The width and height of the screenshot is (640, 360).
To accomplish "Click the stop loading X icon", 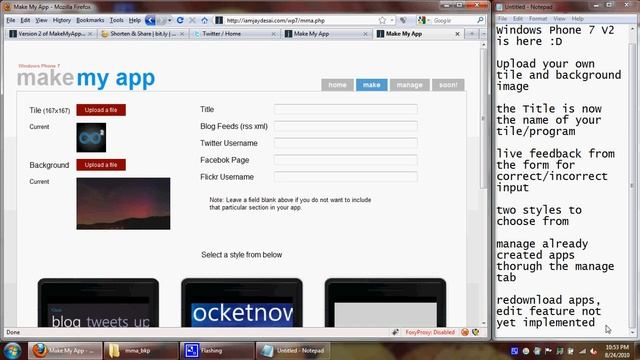I will coord(192,20).
